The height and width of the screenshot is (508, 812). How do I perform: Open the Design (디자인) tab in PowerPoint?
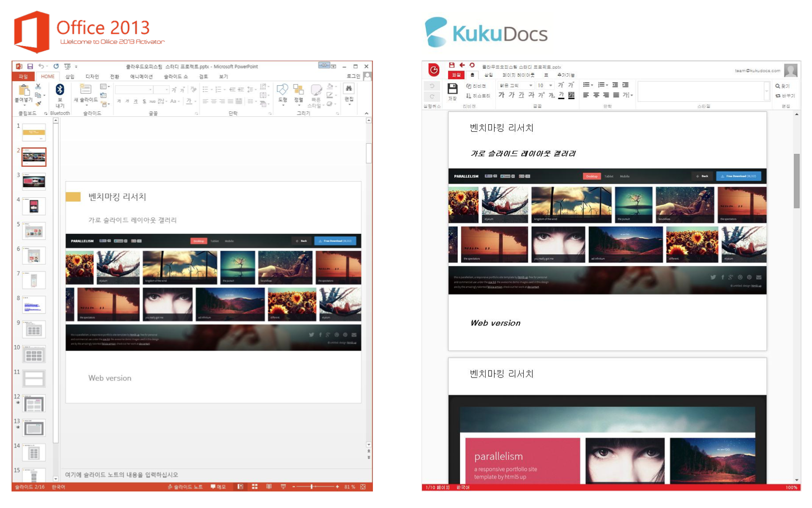tap(92, 77)
